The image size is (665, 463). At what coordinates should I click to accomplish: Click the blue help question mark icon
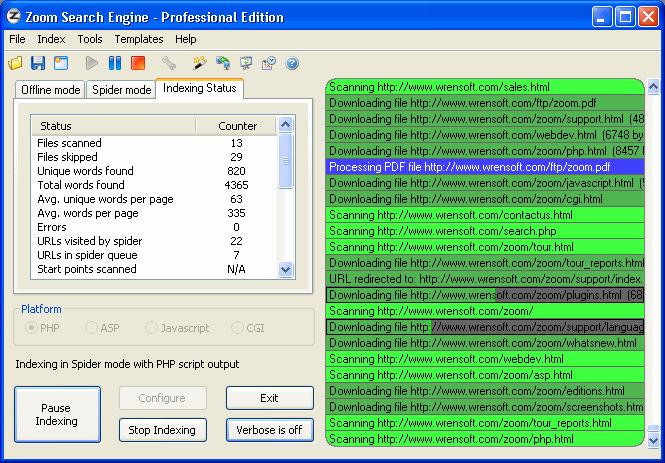click(292, 64)
